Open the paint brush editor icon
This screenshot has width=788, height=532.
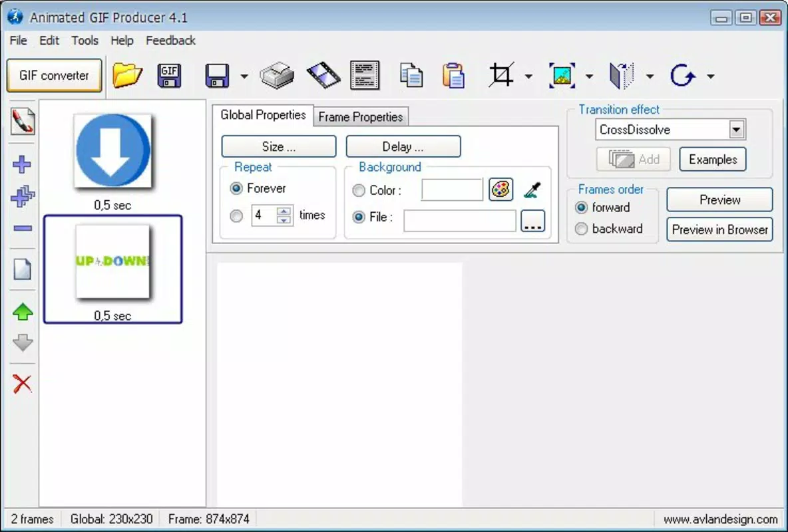click(x=23, y=122)
